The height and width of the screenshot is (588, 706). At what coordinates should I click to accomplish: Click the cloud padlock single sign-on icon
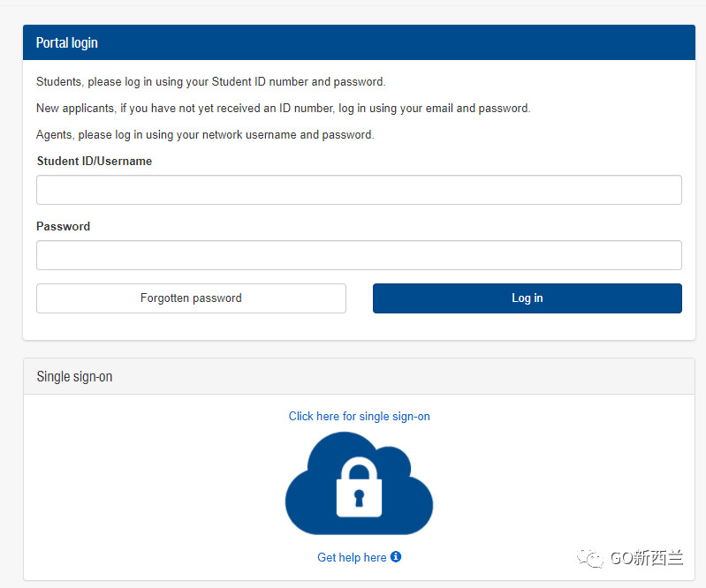(x=359, y=484)
